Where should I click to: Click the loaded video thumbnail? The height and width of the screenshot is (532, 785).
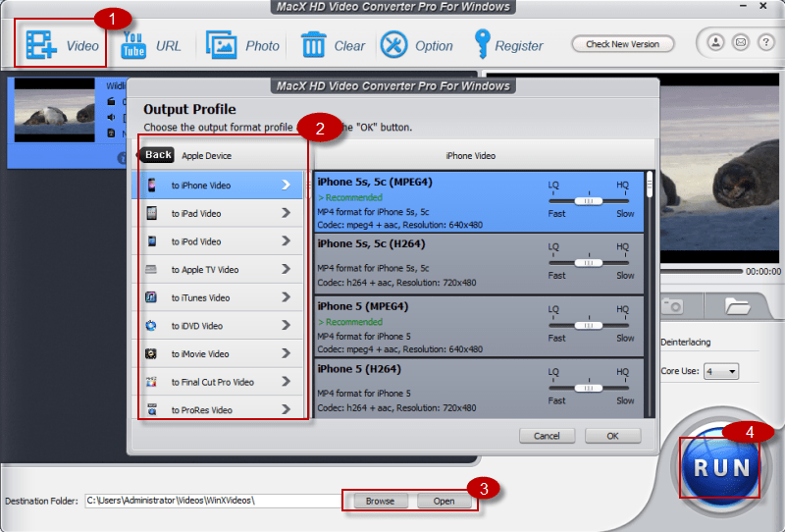(54, 110)
